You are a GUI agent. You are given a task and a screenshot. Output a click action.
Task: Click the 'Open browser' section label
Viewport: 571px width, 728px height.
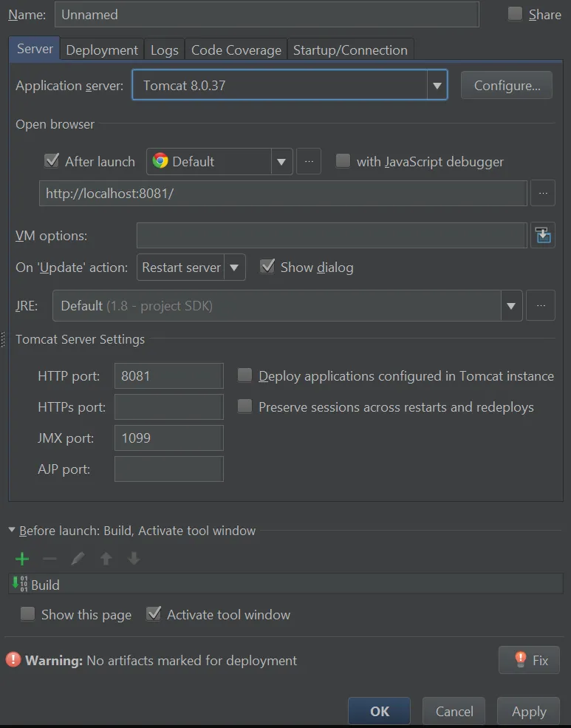[55, 124]
